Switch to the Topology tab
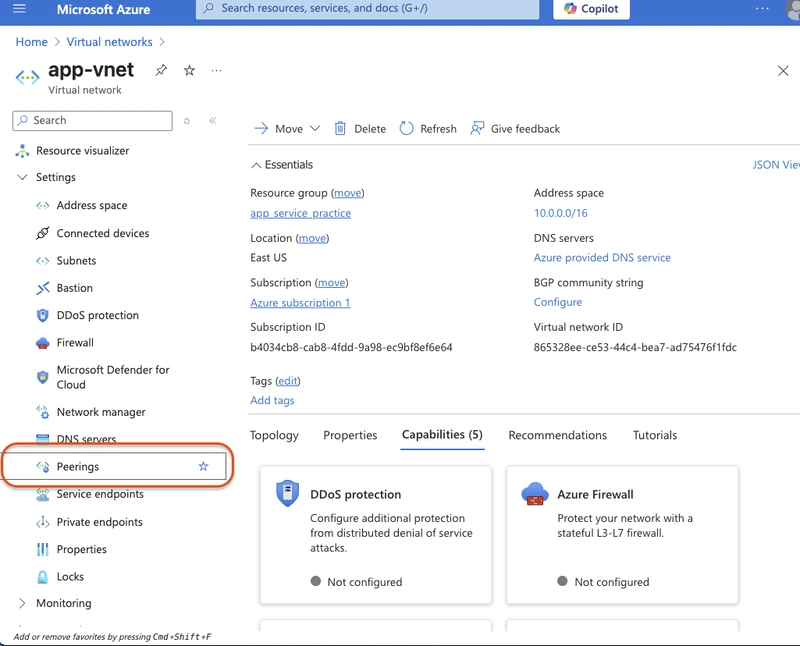Screen dimensions: 800x646 (x=274, y=435)
